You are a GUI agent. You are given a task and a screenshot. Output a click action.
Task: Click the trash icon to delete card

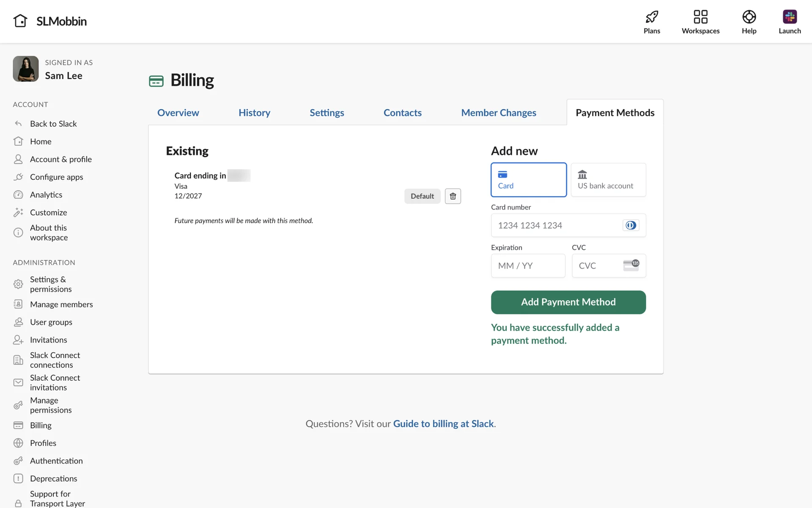tap(453, 196)
